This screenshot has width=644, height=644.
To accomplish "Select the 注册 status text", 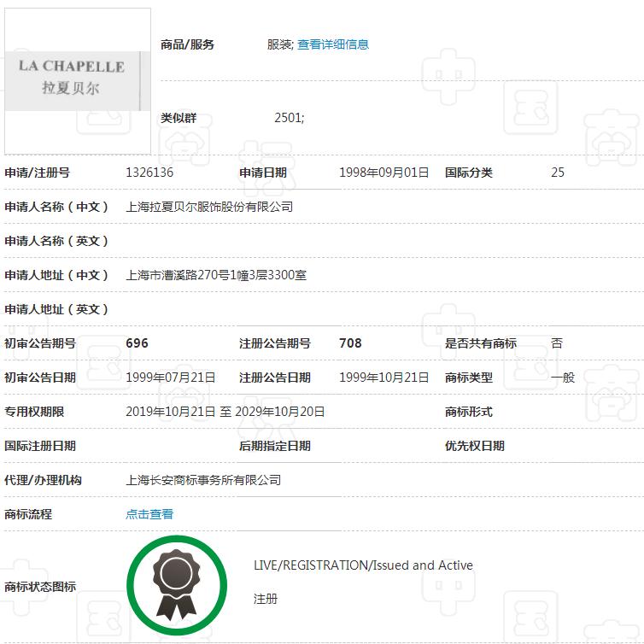I will coord(266,599).
